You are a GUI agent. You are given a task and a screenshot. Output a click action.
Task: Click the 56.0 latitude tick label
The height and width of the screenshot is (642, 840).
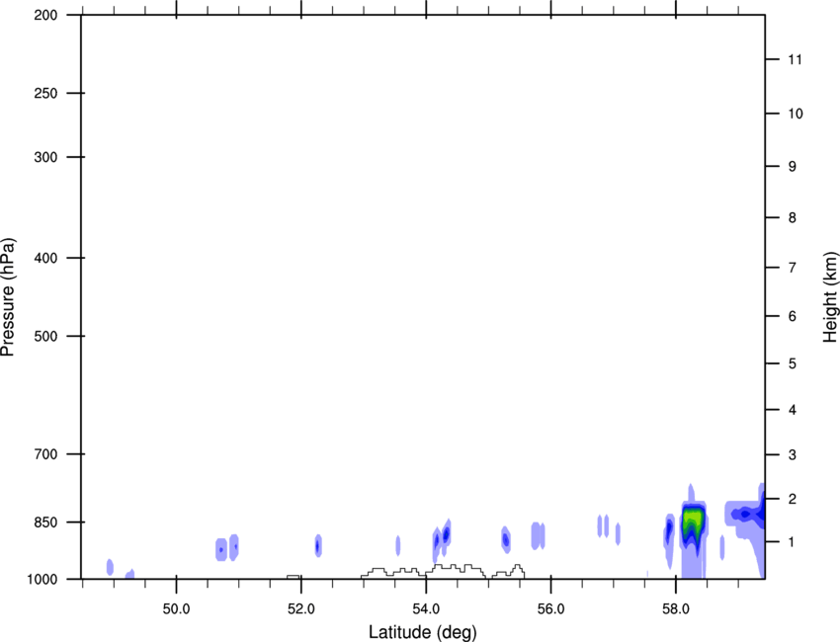click(550, 609)
